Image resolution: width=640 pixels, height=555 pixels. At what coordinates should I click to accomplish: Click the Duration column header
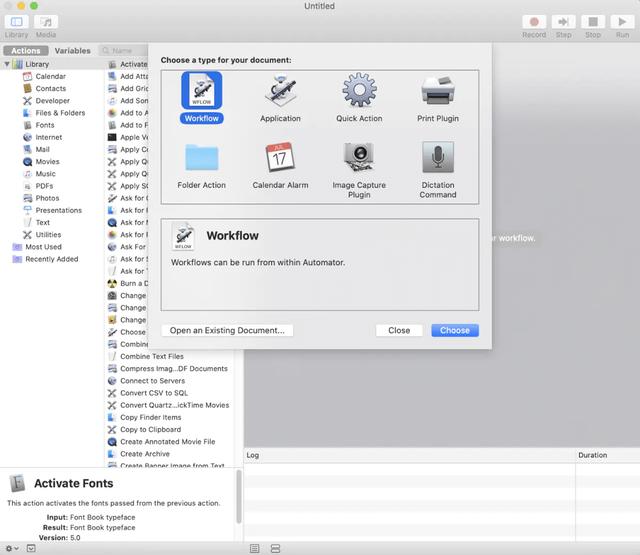(608, 455)
